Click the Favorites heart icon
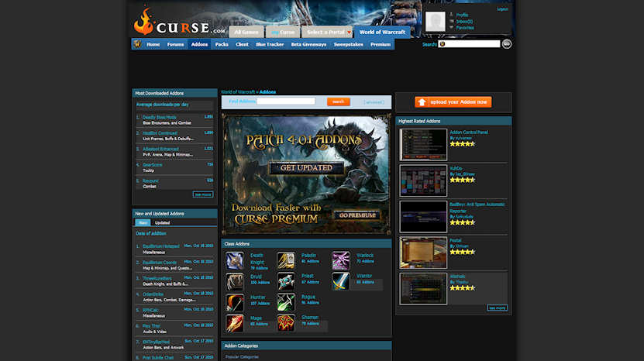Image resolution: width=644 pixels, height=361 pixels. 451,28
